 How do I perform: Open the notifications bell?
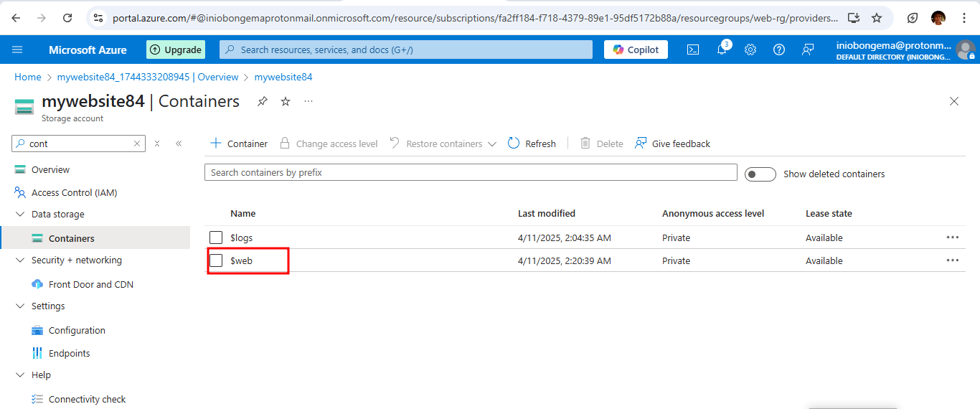pyautogui.click(x=722, y=50)
